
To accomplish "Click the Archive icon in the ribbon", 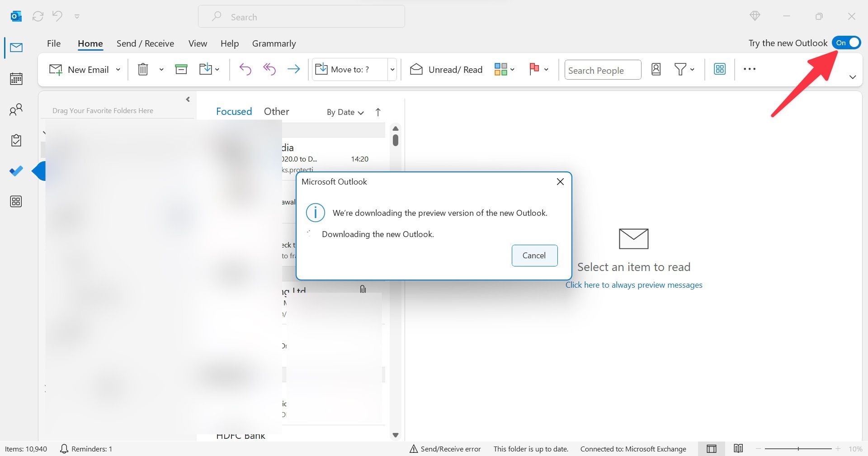I will coord(181,69).
